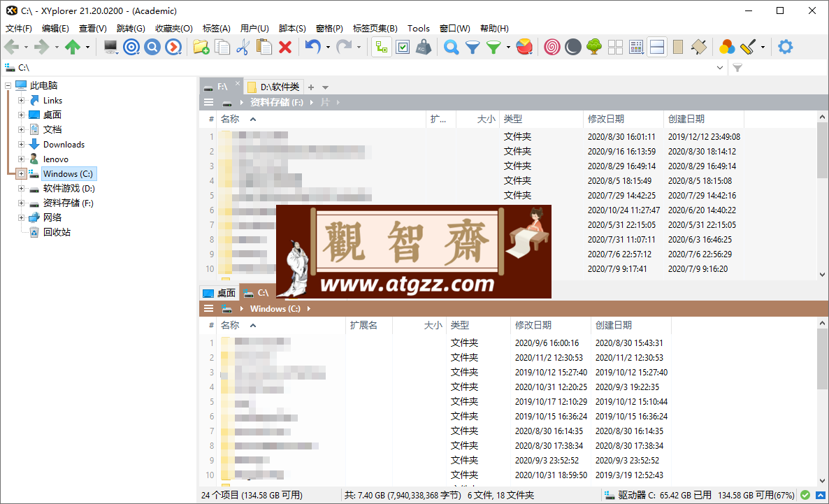
Task: Select 回收站 in the tree
Action: click(57, 232)
